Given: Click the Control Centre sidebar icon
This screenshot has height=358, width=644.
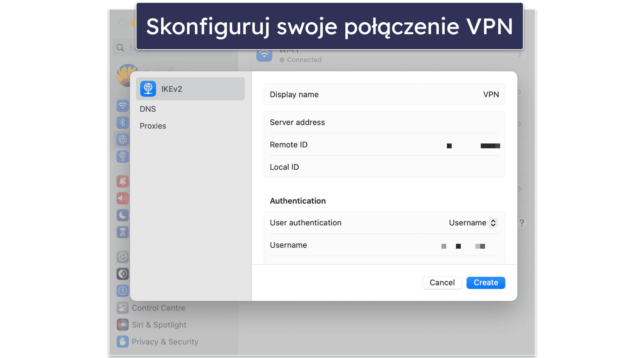Looking at the screenshot, I should 122,308.
